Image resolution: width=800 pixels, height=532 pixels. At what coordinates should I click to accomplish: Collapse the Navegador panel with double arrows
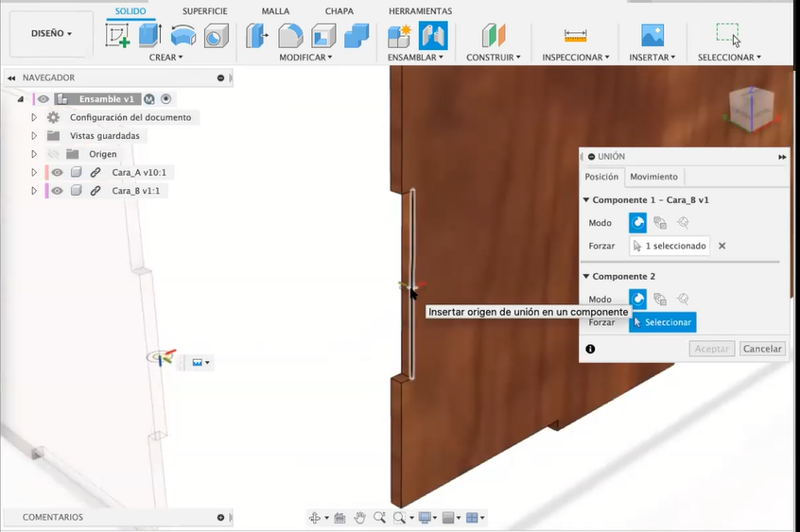10,78
